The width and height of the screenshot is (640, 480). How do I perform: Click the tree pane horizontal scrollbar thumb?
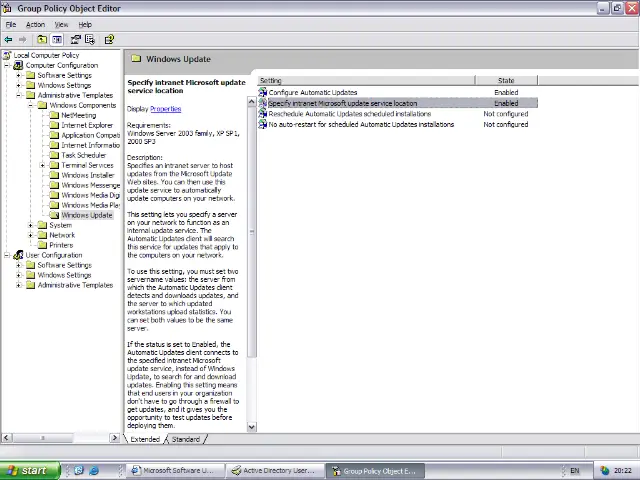[x=42, y=438]
